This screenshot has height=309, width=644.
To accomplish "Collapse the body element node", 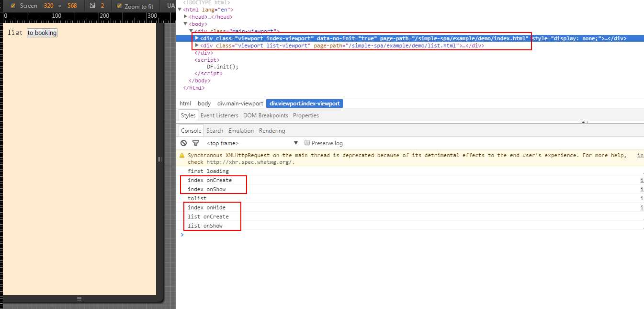I will tap(186, 24).
